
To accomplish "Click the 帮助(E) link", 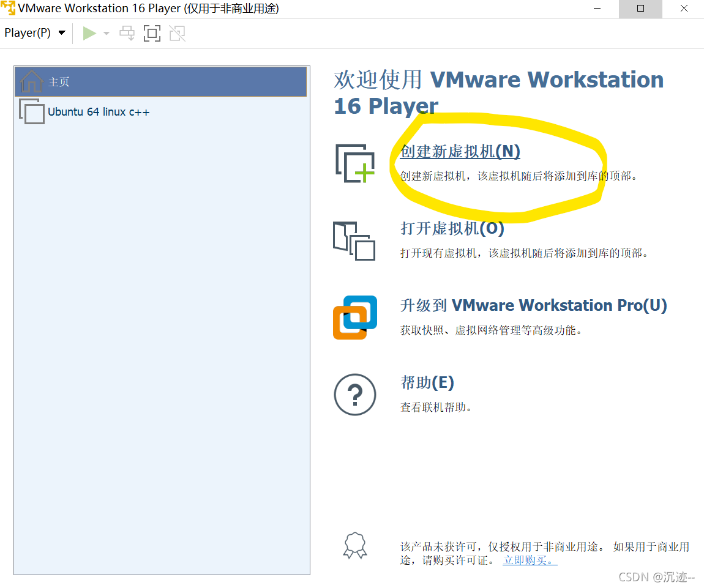I will (x=427, y=383).
